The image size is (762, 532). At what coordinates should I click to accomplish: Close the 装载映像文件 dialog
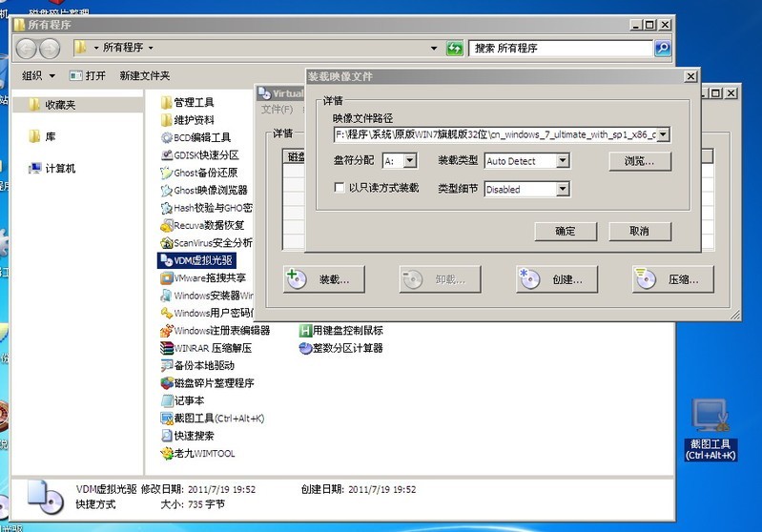tap(690, 75)
